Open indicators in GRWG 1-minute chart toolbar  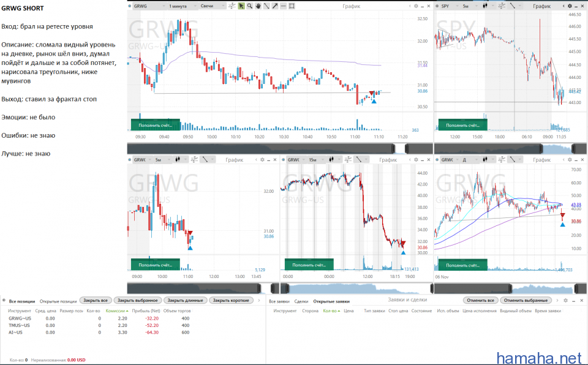coord(232,6)
